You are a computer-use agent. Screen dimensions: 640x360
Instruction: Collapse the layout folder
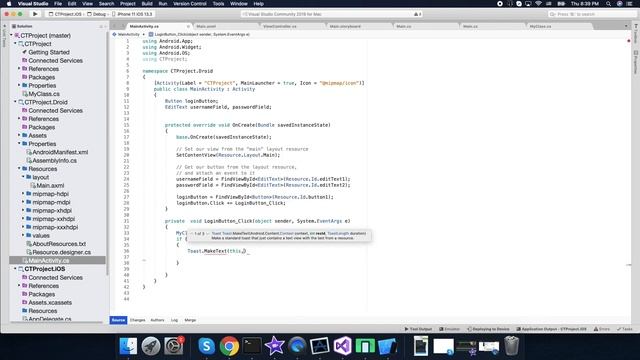tap(23, 177)
